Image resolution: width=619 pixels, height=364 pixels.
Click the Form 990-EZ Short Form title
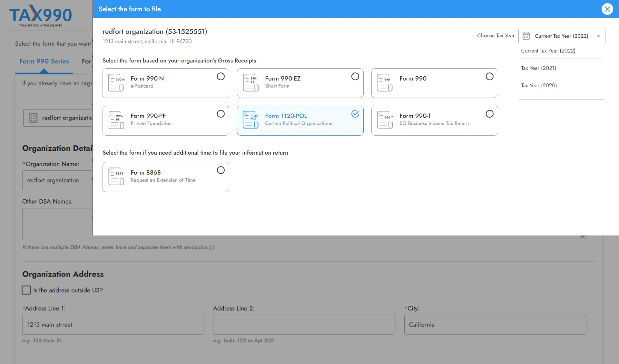[x=283, y=78]
